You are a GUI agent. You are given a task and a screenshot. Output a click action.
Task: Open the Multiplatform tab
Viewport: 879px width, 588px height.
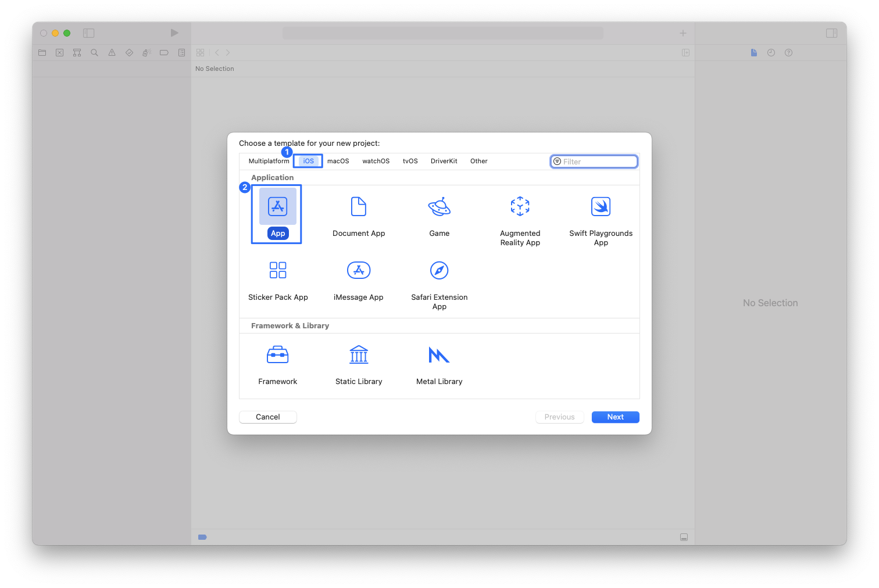click(x=269, y=161)
